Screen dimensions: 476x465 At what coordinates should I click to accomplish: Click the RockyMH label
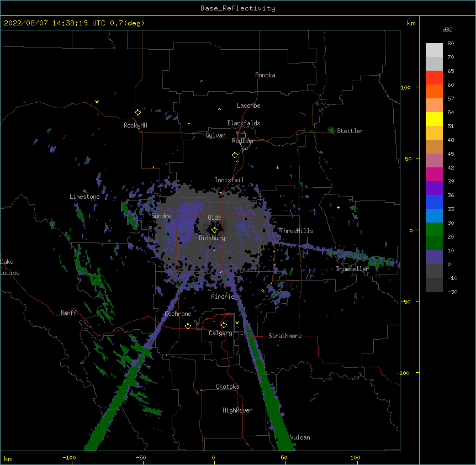135,125
